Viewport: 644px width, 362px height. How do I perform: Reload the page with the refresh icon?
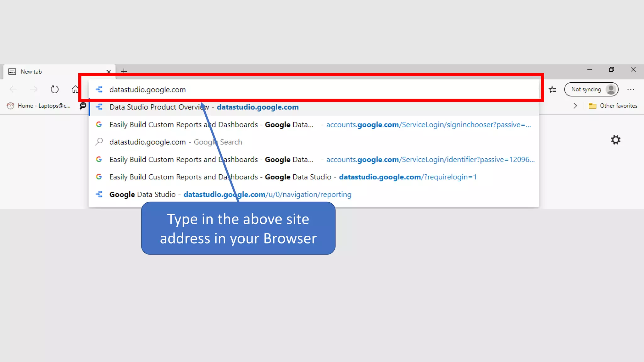pyautogui.click(x=54, y=89)
